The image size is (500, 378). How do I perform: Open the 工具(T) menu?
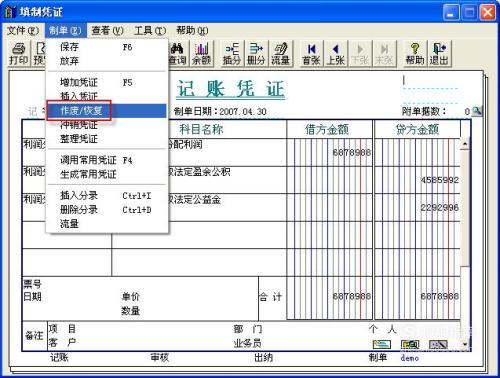coord(150,31)
